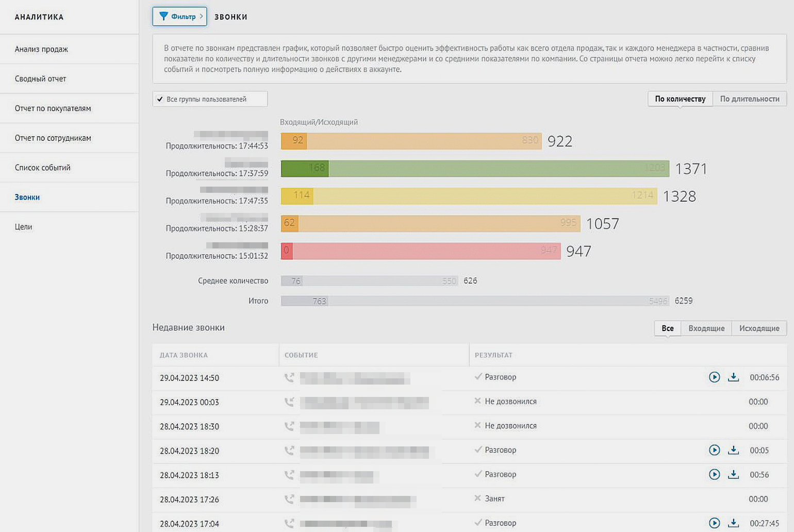Click СОБЫТИЕ column header
Viewport: 794px width, 532px height.
(x=301, y=355)
